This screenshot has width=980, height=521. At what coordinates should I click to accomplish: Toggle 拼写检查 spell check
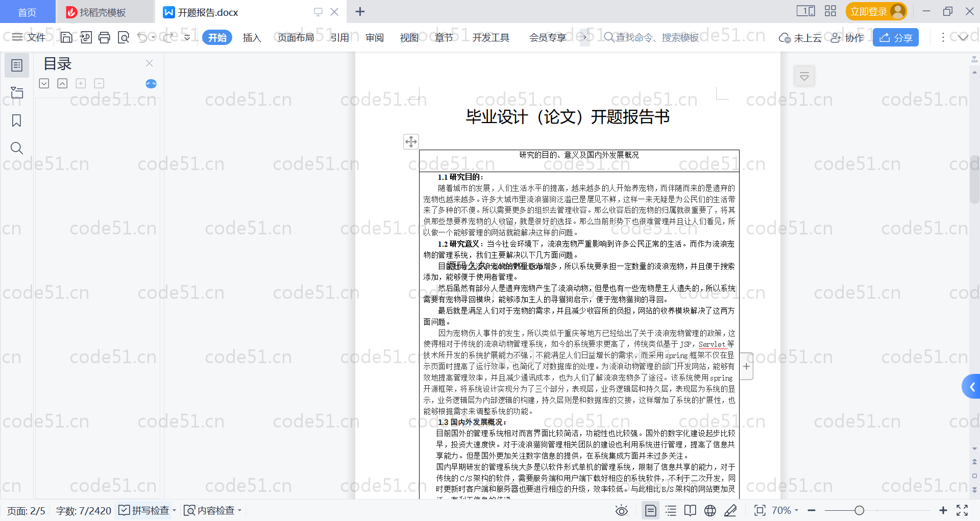[144, 510]
